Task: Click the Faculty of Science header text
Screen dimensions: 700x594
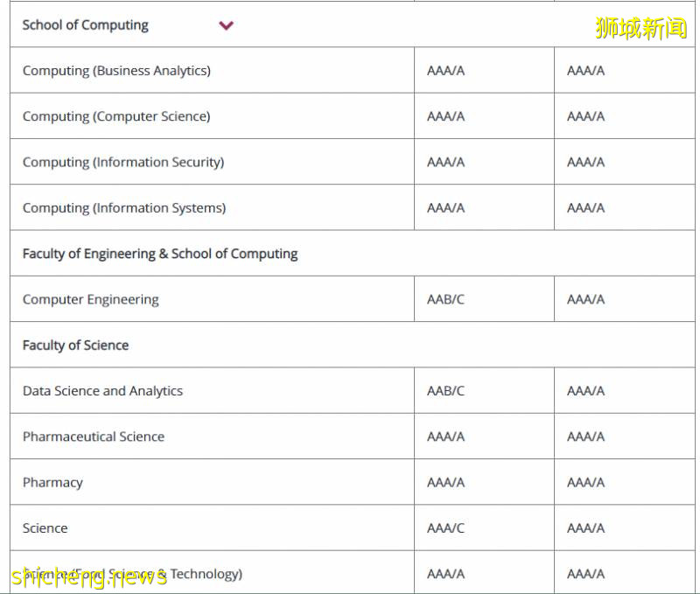Action: (x=76, y=345)
